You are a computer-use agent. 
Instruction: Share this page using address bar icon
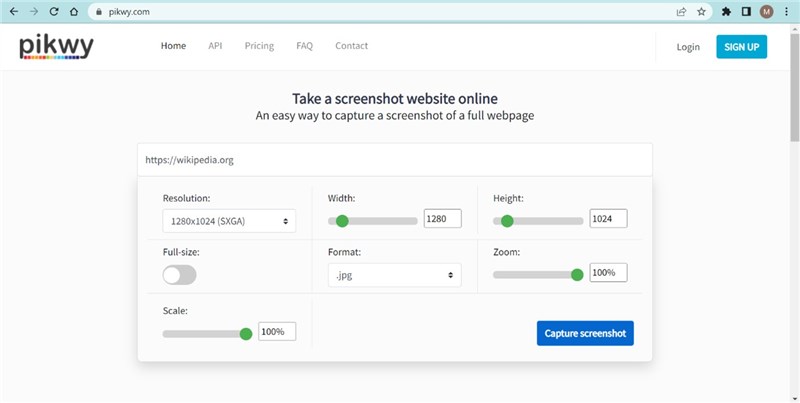click(x=681, y=12)
